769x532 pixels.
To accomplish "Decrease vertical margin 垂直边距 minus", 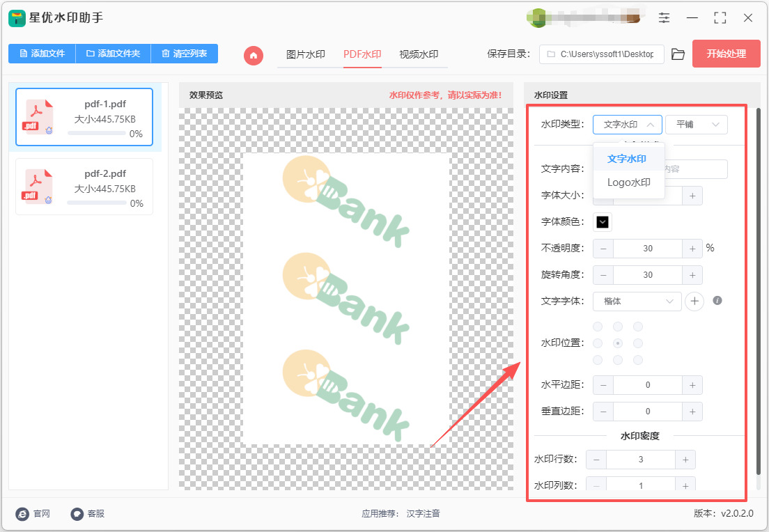I will (603, 412).
